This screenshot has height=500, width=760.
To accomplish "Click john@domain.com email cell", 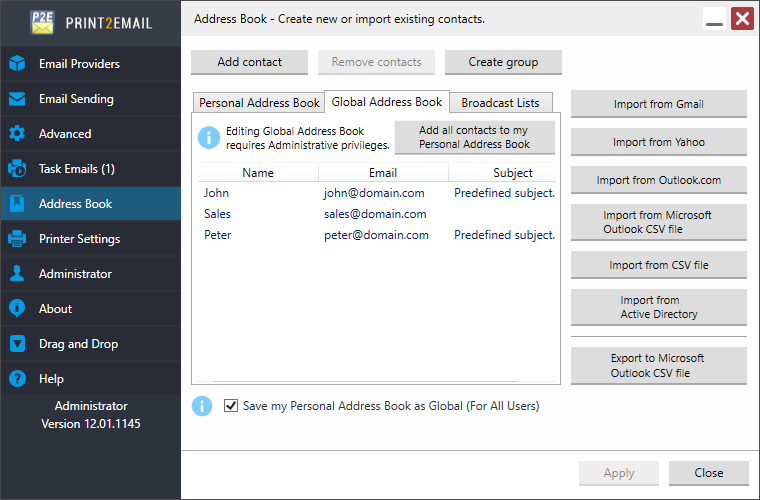I will click(x=374, y=193).
